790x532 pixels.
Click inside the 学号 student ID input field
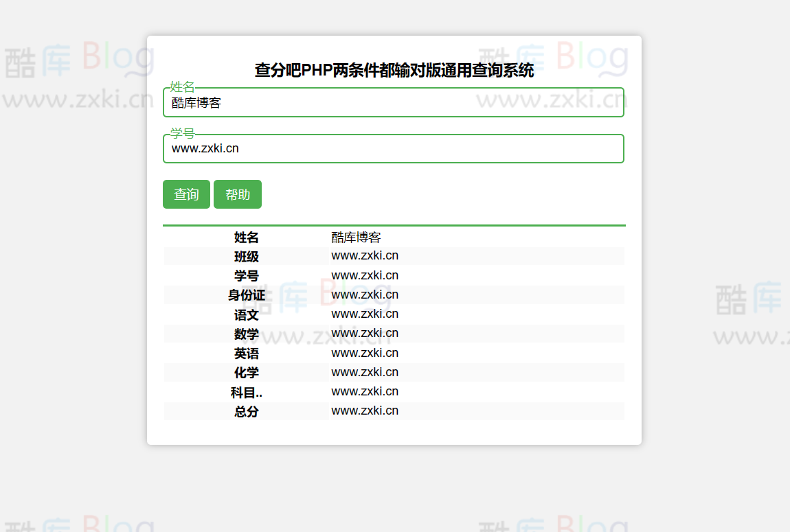tap(393, 148)
